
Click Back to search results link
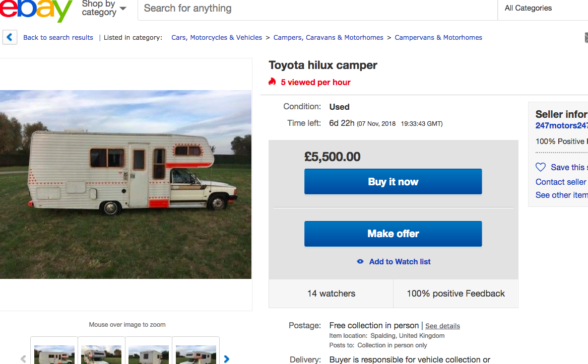pos(58,37)
